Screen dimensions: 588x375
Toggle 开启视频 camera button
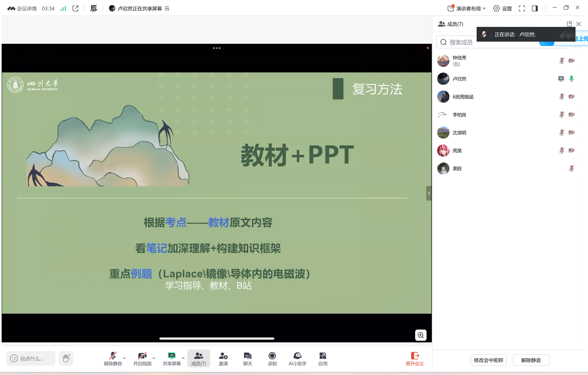tap(142, 359)
